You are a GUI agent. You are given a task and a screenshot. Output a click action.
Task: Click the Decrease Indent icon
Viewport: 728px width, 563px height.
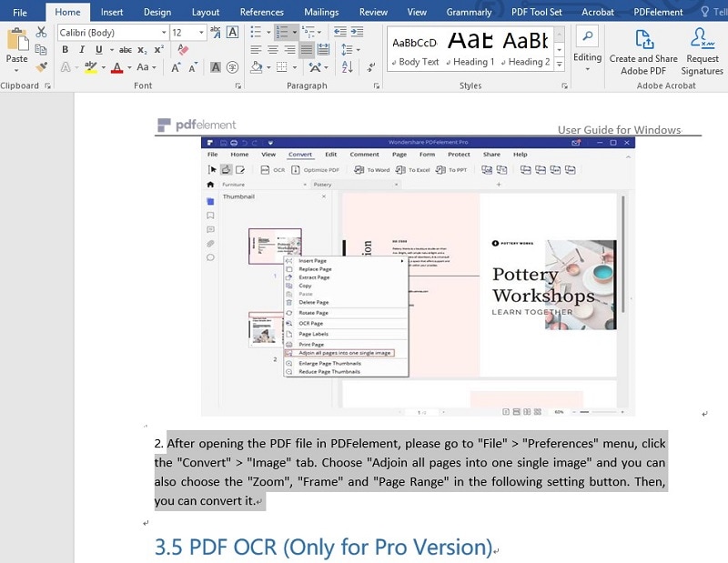coord(340,32)
